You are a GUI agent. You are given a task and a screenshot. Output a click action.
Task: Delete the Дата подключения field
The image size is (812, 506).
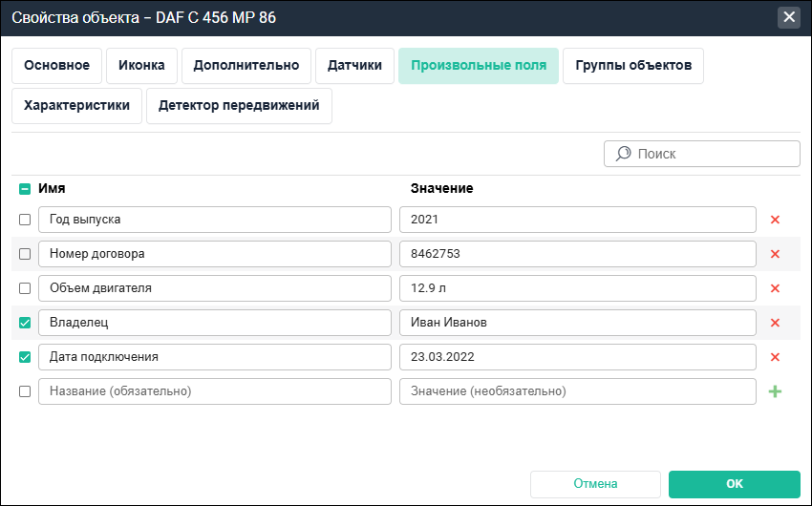click(x=775, y=357)
